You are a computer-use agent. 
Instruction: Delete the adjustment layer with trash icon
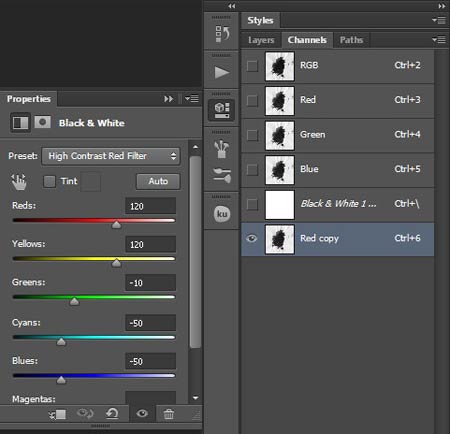(x=169, y=414)
